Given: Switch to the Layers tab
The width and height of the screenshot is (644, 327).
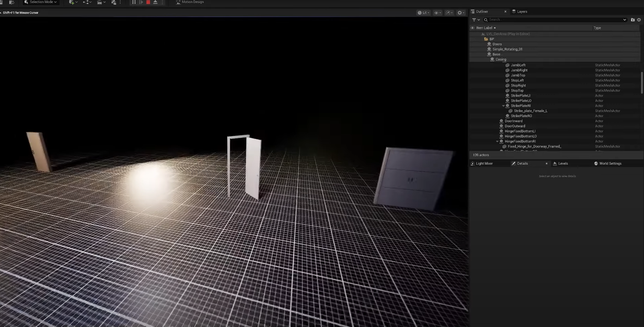Looking at the screenshot, I should [x=522, y=12].
